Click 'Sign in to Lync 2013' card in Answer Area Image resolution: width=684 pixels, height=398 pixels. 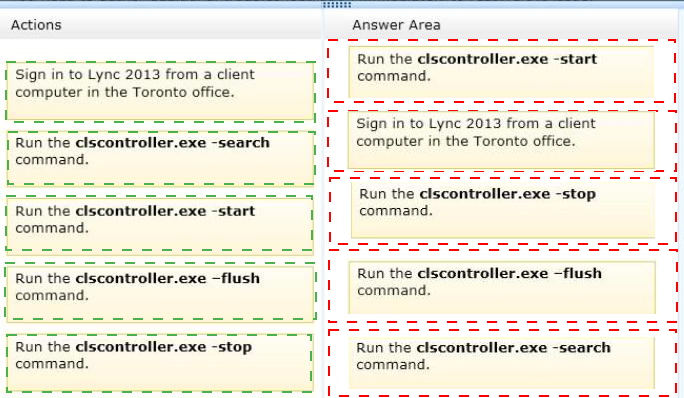point(501,140)
